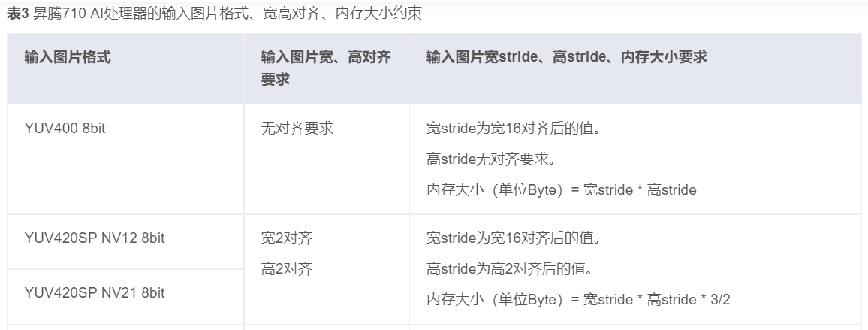This screenshot has width=868, height=330.
Task: Click the 宽2对齐 requirement text
Action: (x=287, y=238)
